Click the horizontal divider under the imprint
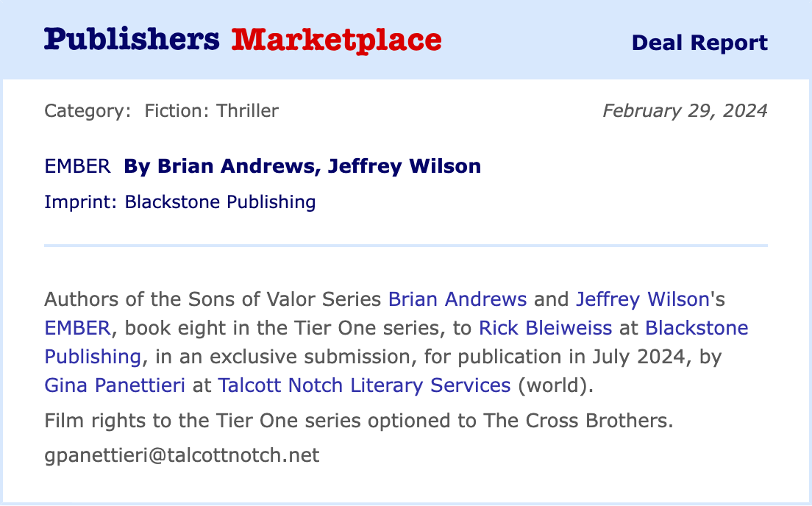The width and height of the screenshot is (812, 506). point(405,245)
